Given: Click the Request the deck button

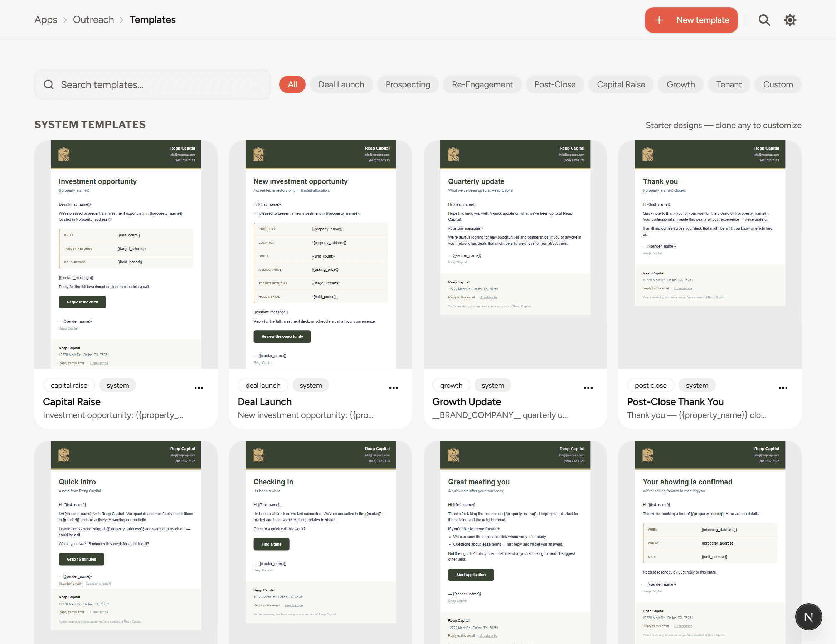Looking at the screenshot, I should [82, 302].
